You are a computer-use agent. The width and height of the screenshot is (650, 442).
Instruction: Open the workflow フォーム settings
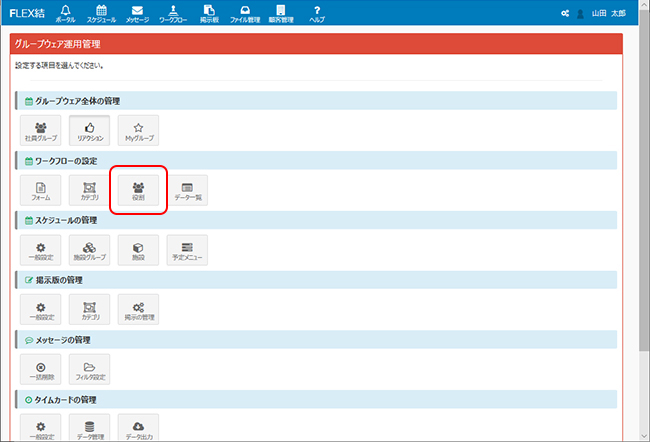click(x=41, y=190)
